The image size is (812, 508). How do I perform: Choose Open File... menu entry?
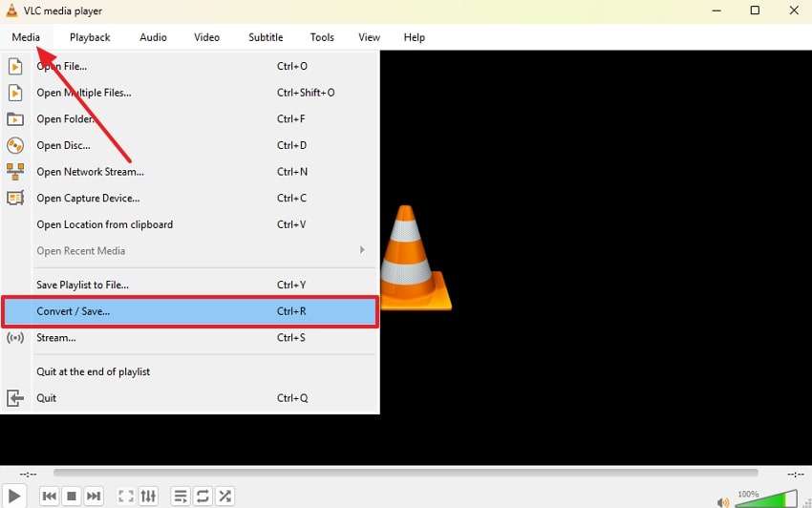pyautogui.click(x=190, y=66)
